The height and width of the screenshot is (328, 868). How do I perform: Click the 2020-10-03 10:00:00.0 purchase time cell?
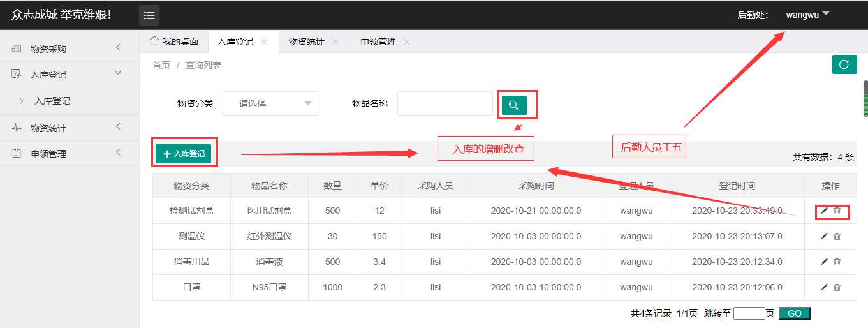(x=536, y=287)
